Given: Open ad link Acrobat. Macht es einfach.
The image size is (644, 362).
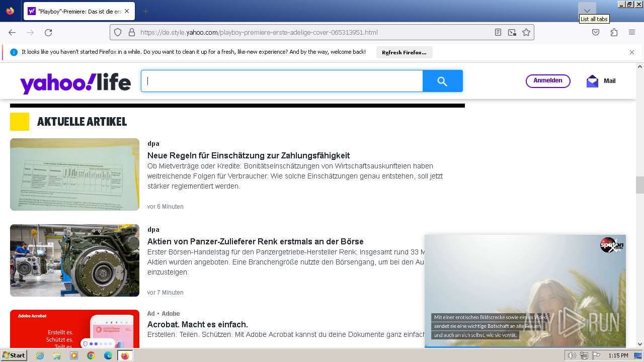Looking at the screenshot, I should (198, 325).
